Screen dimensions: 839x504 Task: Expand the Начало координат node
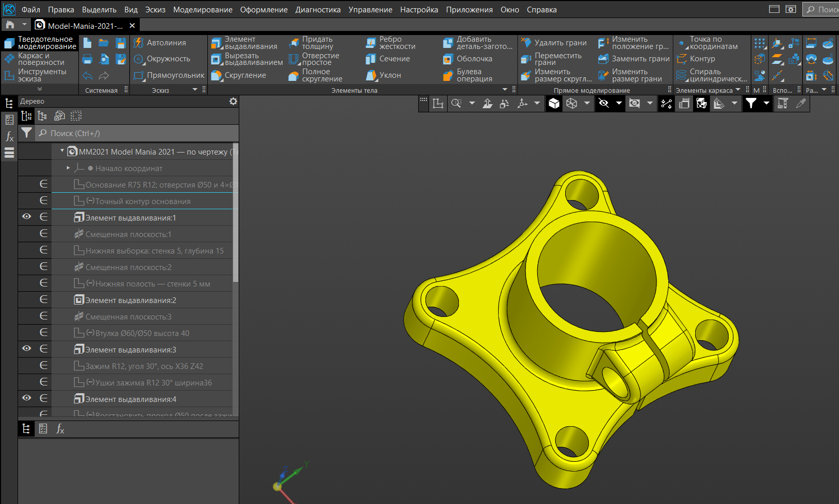(68, 168)
